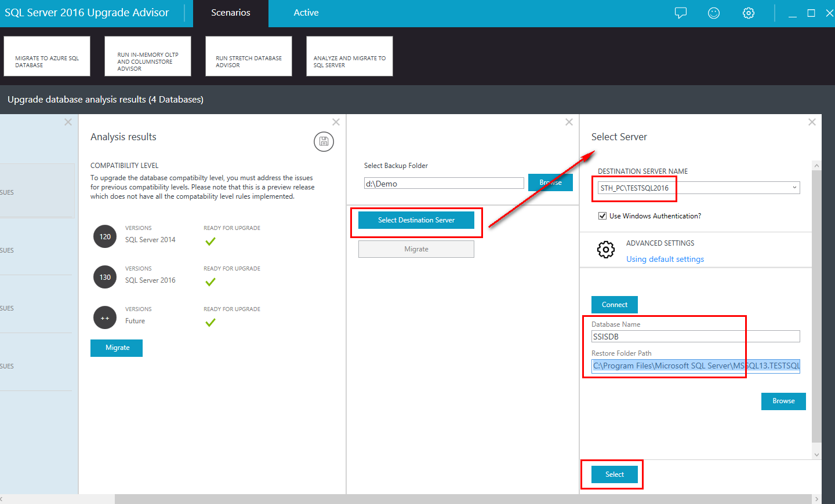Click the greyed-out Migrate button
This screenshot has width=835, height=504.
pos(416,249)
